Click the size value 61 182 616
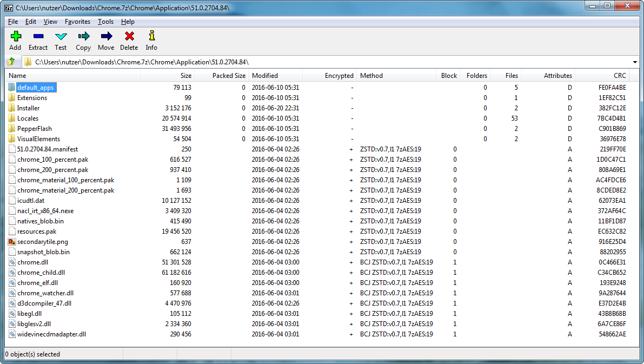This screenshot has height=364, width=644. pos(177,273)
